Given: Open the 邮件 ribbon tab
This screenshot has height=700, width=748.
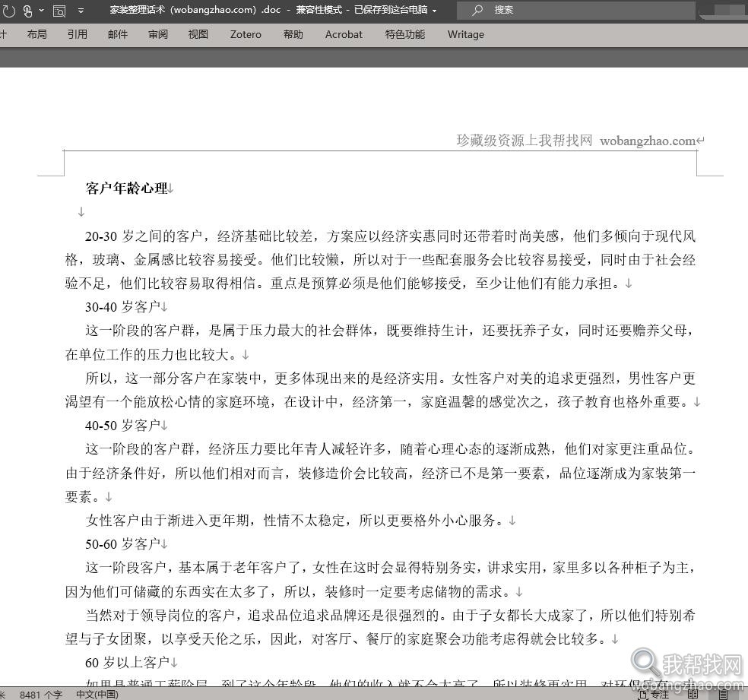Looking at the screenshot, I should pos(117,34).
